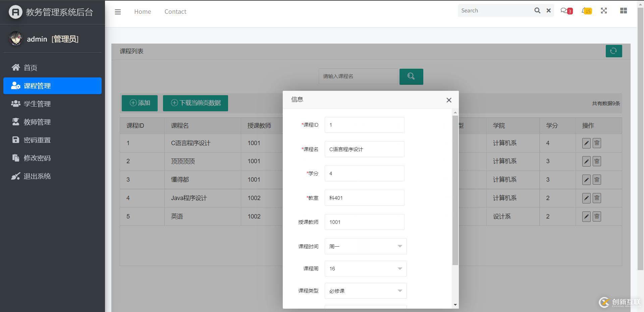
Task: Click the trash delete icon for course 1
Action: tap(597, 143)
